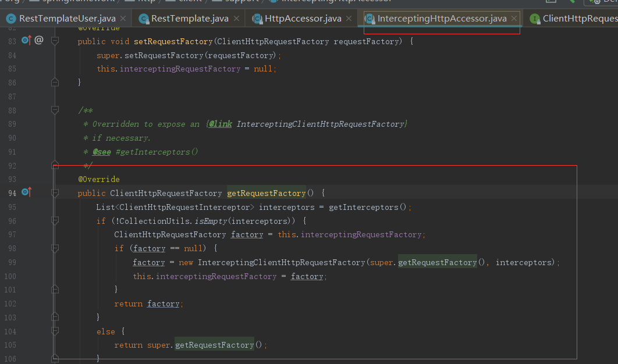Click the @Override annotation on line 93

pyautogui.click(x=99, y=179)
